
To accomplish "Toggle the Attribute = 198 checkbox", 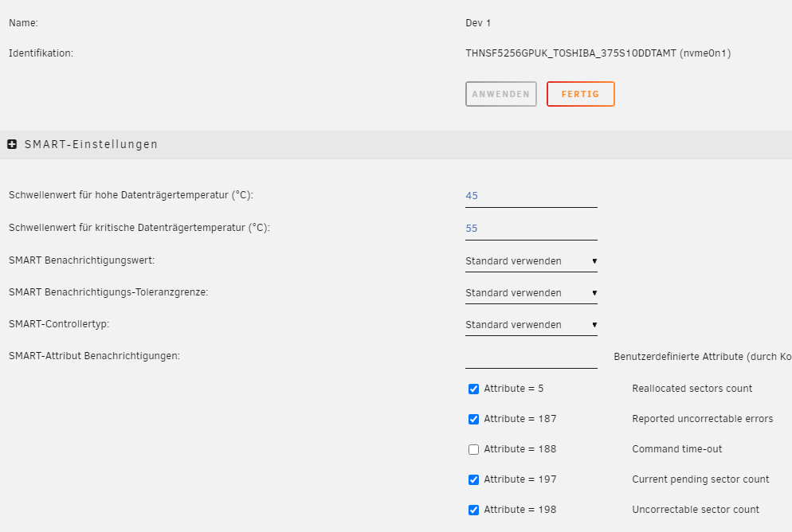I will point(473,510).
